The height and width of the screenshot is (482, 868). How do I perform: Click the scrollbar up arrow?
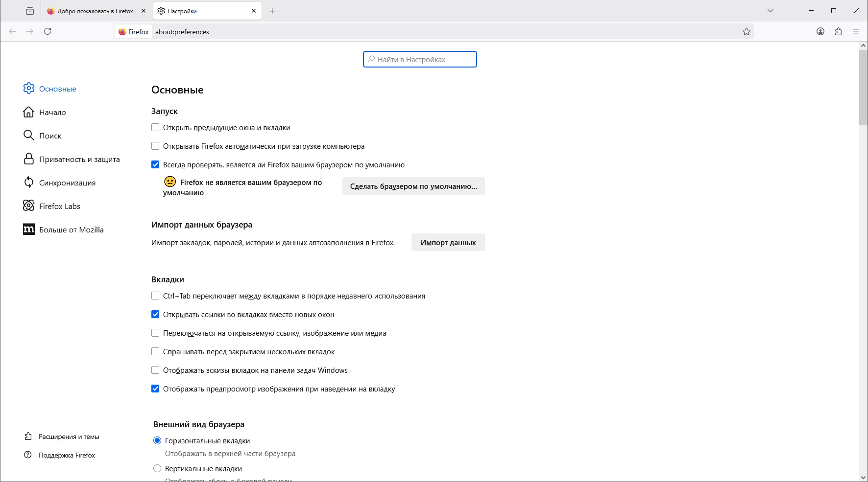863,46
